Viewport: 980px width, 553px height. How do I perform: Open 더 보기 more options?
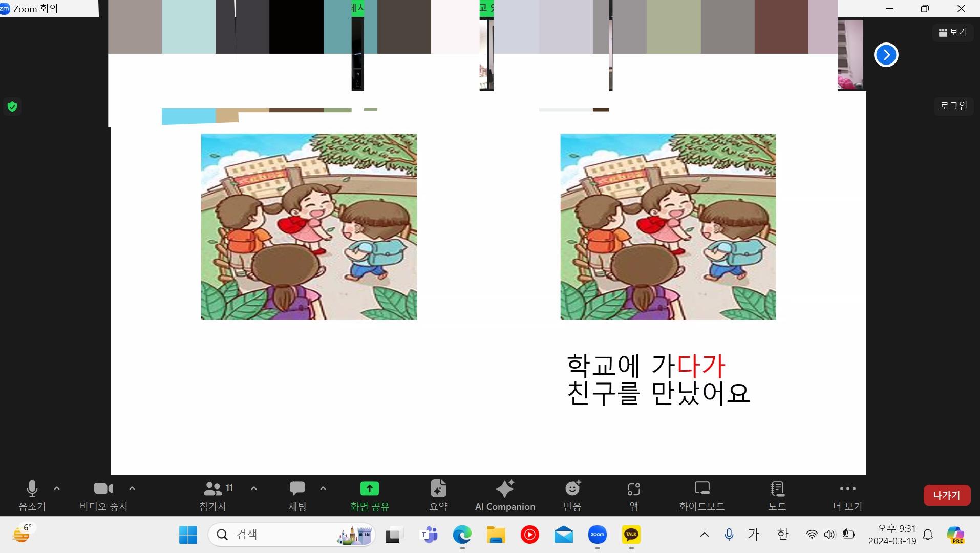pos(848,496)
